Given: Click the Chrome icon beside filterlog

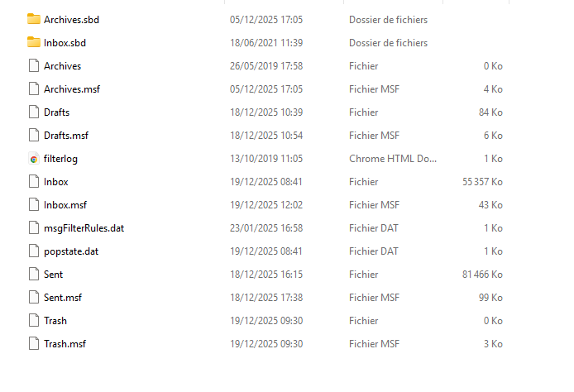Looking at the screenshot, I should click(33, 158).
